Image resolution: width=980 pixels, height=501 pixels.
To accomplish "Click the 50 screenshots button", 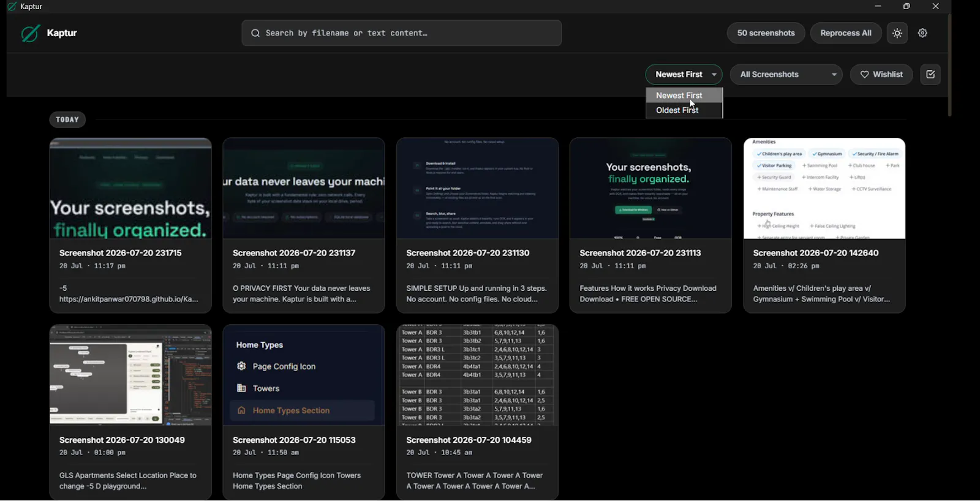I will pyautogui.click(x=766, y=33).
